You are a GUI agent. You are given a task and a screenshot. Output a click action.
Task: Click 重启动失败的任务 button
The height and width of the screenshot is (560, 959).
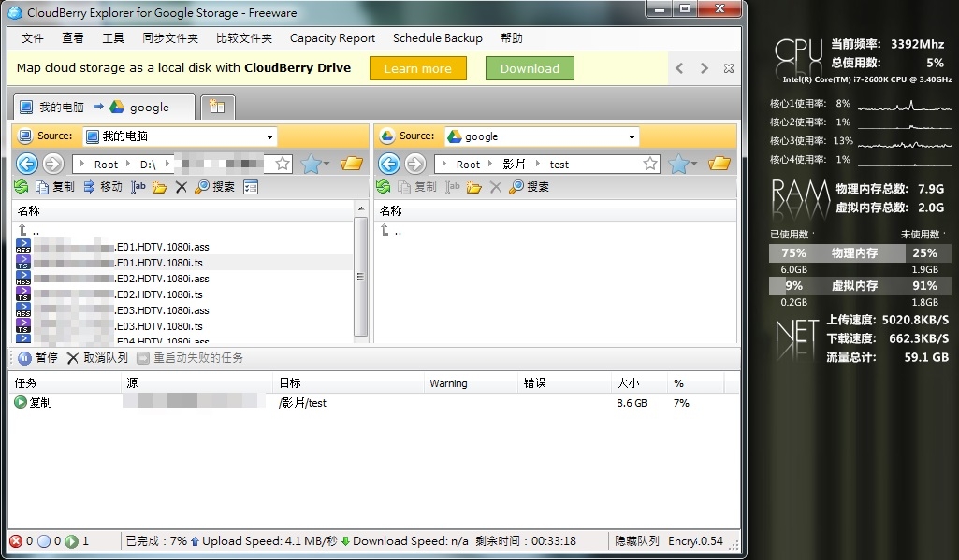(x=190, y=358)
